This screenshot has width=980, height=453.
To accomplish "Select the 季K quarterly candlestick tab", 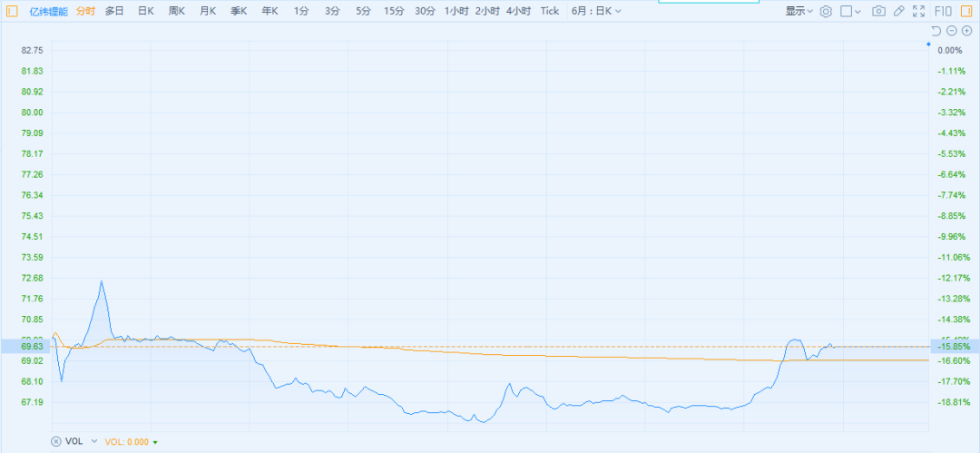I will [239, 11].
